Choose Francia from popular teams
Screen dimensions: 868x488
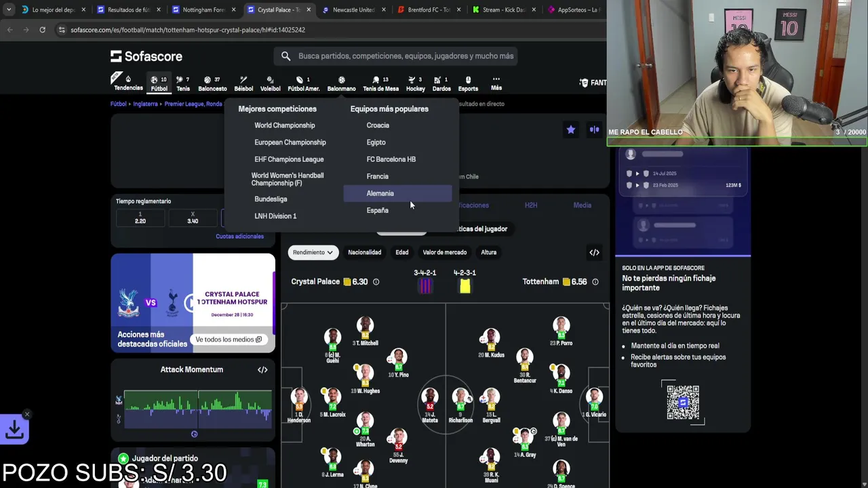point(378,176)
